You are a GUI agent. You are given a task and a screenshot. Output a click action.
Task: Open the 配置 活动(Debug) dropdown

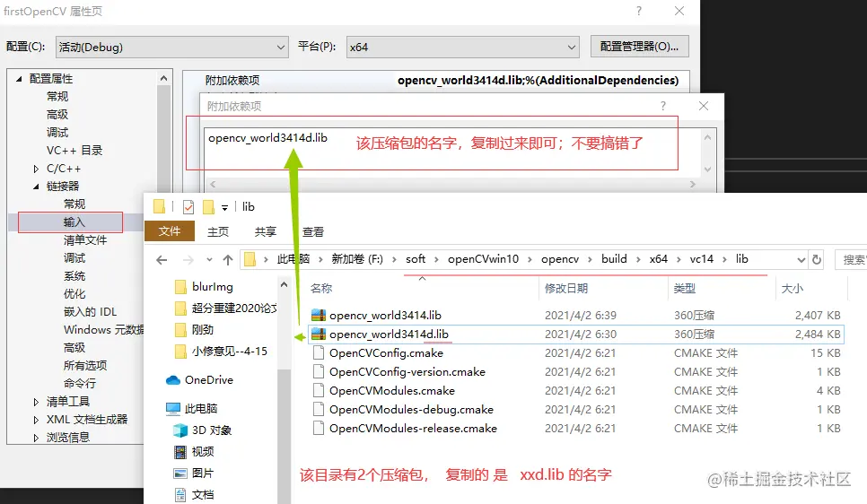tap(172, 47)
